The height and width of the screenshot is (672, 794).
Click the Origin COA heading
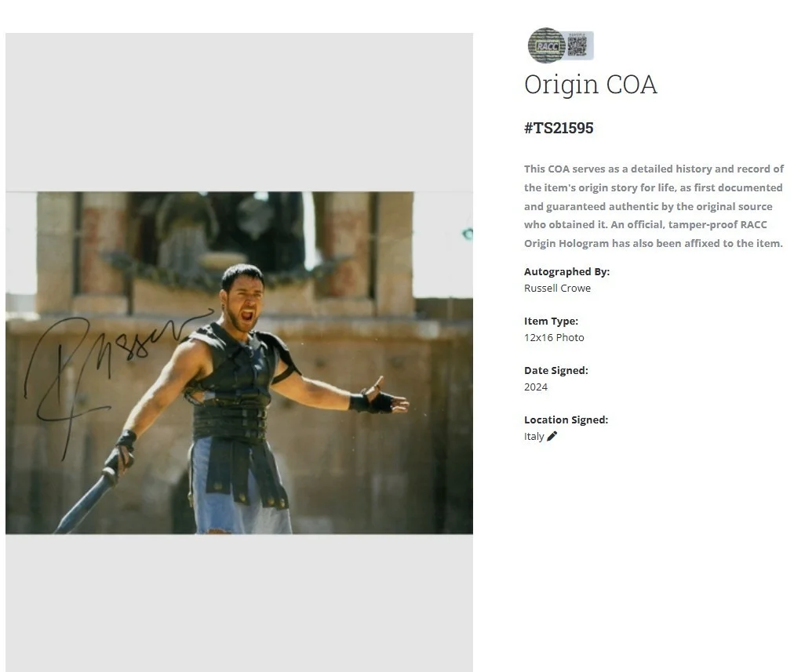coord(591,85)
